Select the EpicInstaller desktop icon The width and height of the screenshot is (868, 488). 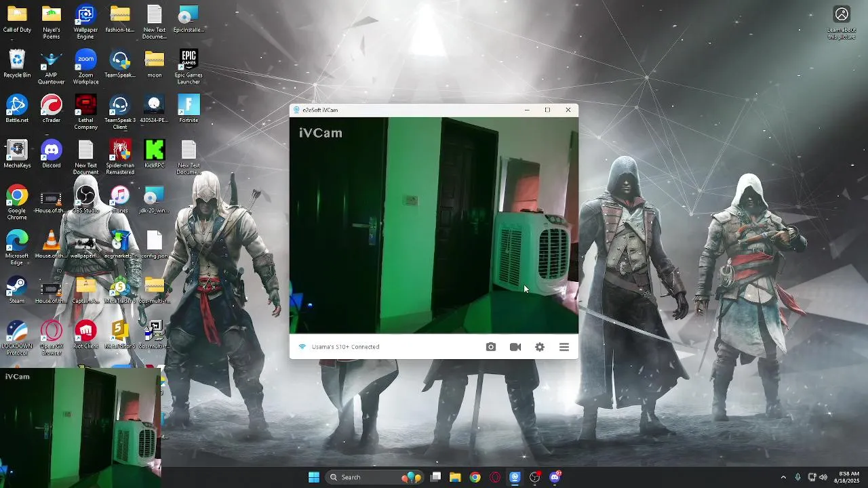click(189, 20)
